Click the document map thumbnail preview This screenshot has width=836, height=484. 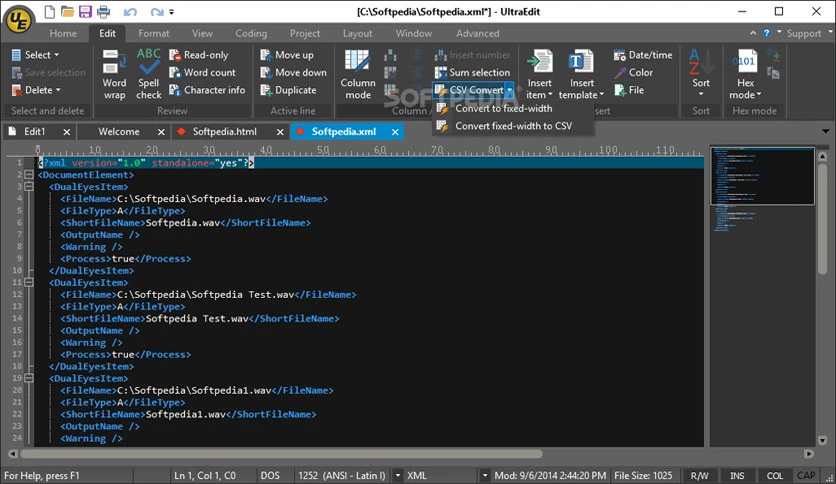pyautogui.click(x=762, y=176)
